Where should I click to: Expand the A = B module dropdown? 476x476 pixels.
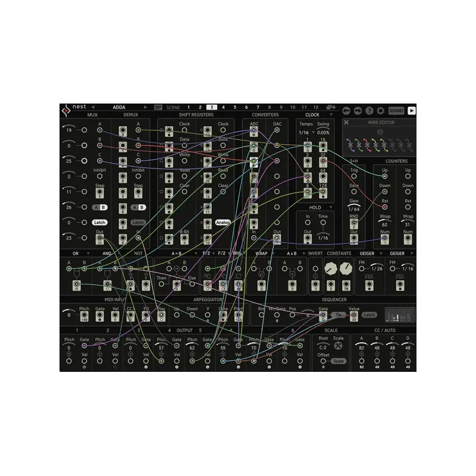(196, 253)
